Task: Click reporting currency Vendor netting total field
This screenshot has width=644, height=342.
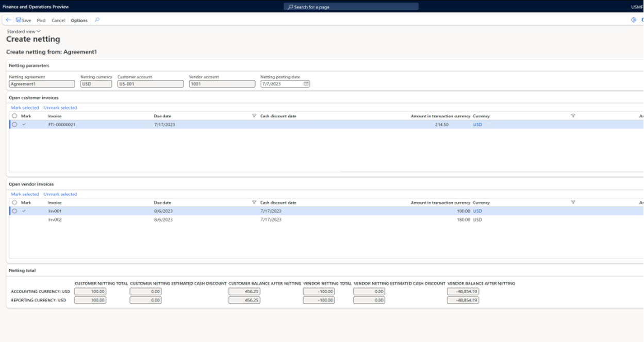Action: click(319, 300)
